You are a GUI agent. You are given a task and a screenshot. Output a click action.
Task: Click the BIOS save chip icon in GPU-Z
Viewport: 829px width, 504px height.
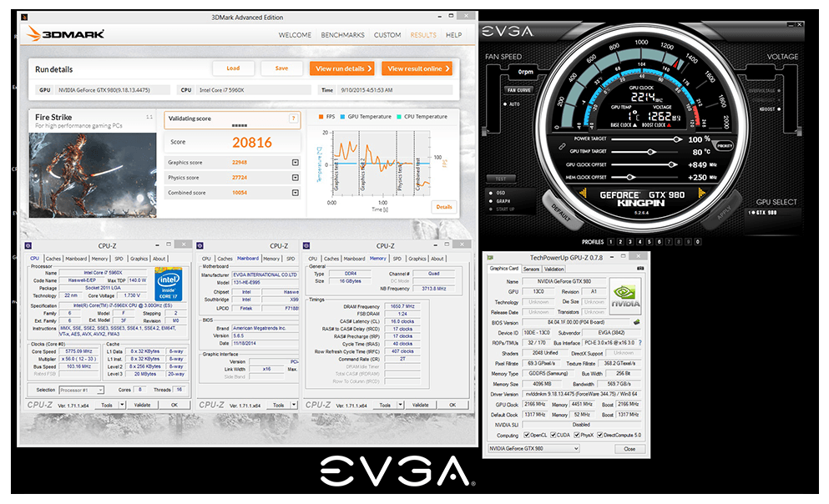pos(636,321)
